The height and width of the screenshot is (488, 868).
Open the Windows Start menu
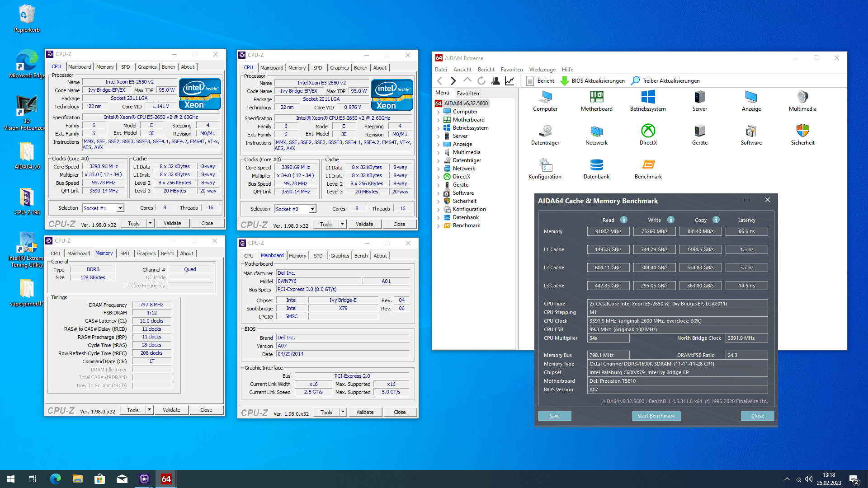pos(11,479)
